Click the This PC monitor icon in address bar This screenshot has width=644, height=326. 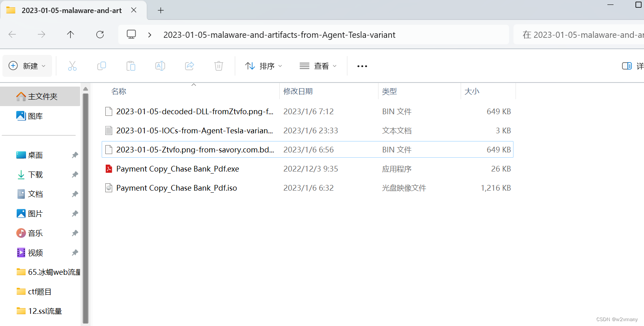click(131, 35)
